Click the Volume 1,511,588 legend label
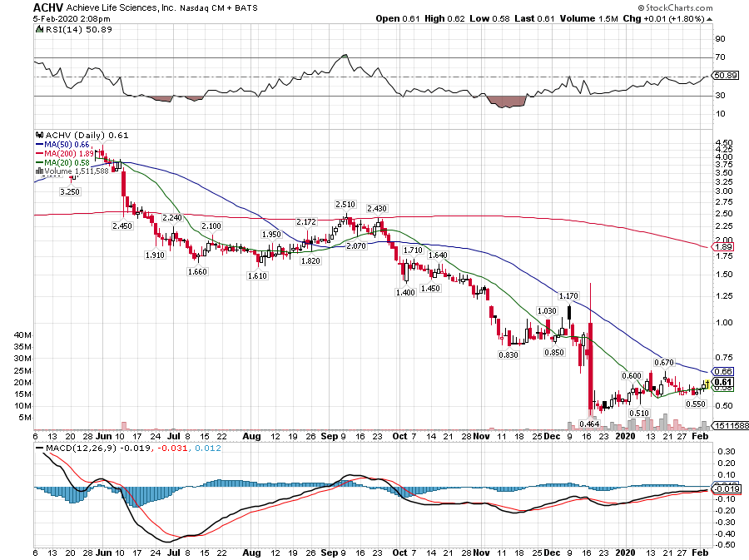This screenshot has height=560, width=749. coord(77,171)
